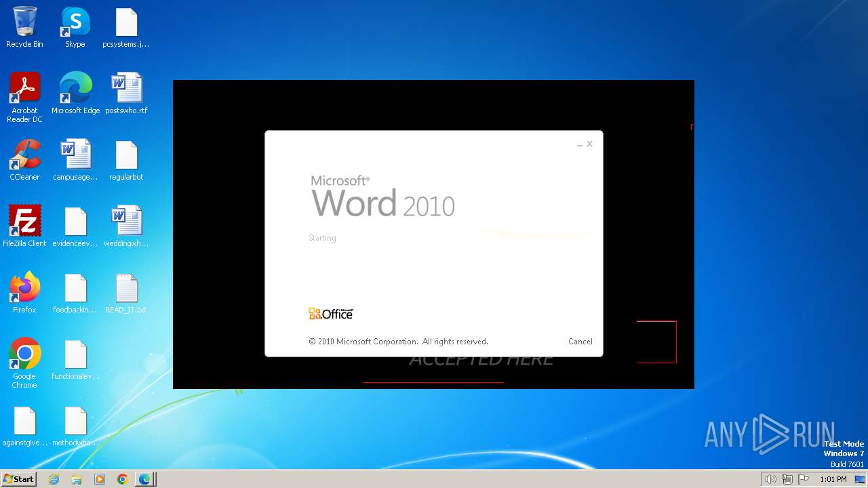Image resolution: width=868 pixels, height=488 pixels.
Task: Minimize the Word splash screen
Action: point(580,144)
